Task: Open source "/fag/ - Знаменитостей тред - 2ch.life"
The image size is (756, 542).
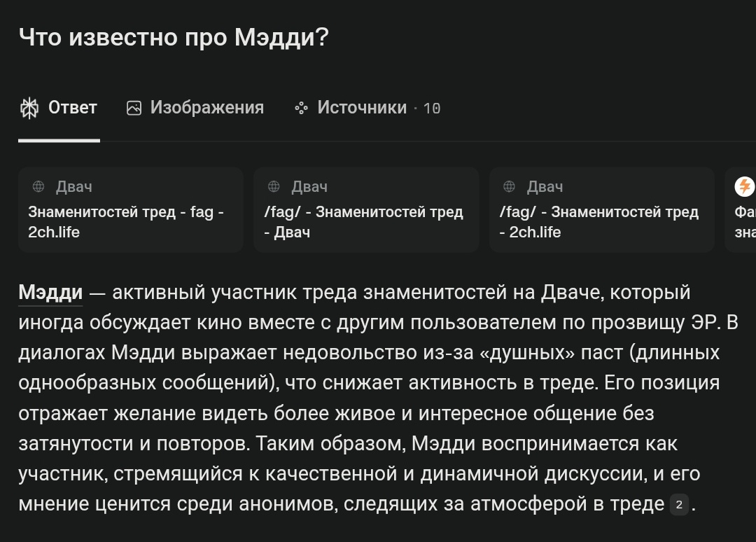Action: click(x=602, y=210)
